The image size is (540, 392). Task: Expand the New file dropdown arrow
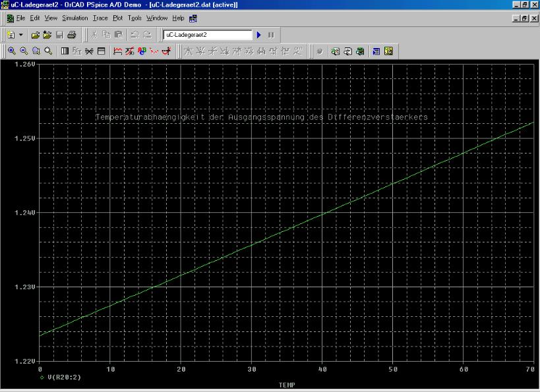pyautogui.click(x=20, y=35)
